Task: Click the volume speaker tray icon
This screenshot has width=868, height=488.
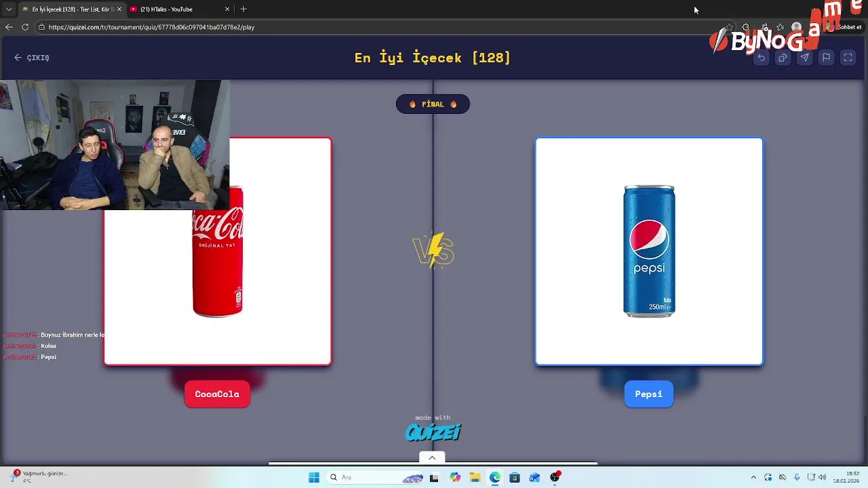Action: (823, 477)
